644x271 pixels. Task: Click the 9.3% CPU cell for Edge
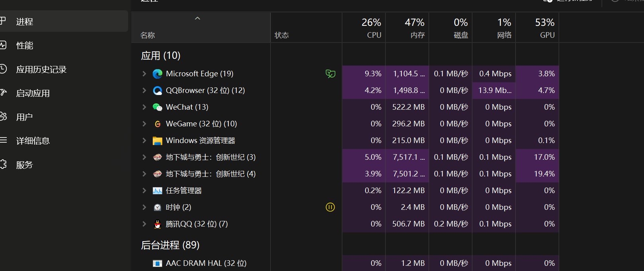point(364,74)
